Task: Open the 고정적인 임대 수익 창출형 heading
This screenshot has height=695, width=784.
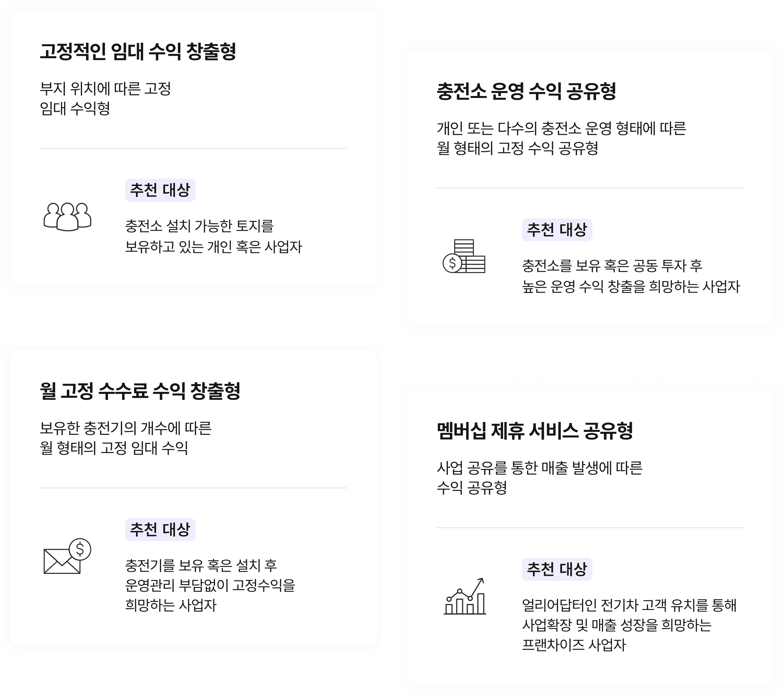Action: coord(138,52)
